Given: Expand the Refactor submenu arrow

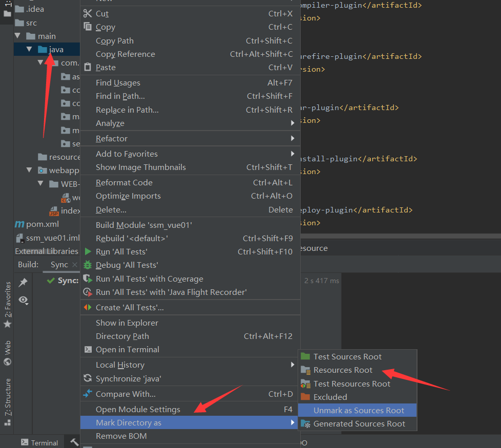Looking at the screenshot, I should (293, 138).
